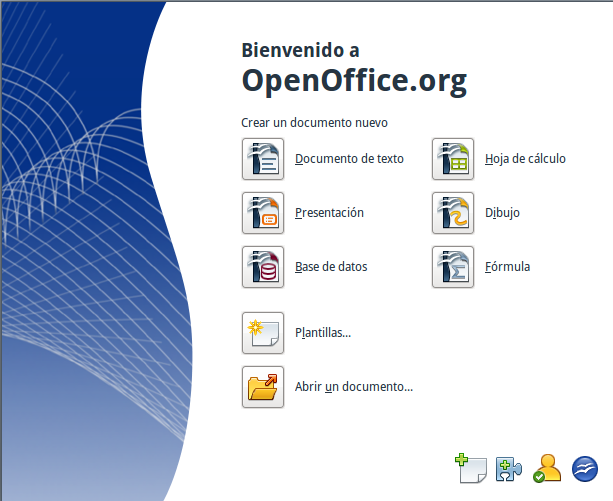
Task: Click the Abrir un documento... label
Action: (354, 386)
